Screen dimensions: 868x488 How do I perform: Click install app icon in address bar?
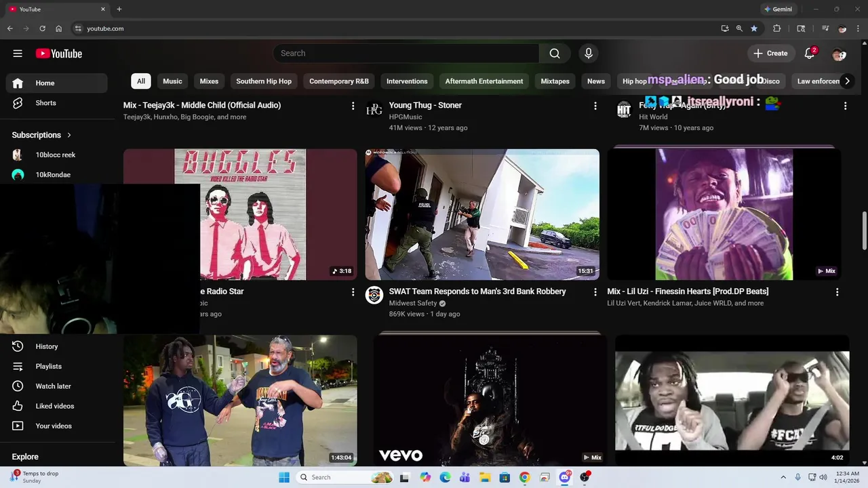click(725, 28)
